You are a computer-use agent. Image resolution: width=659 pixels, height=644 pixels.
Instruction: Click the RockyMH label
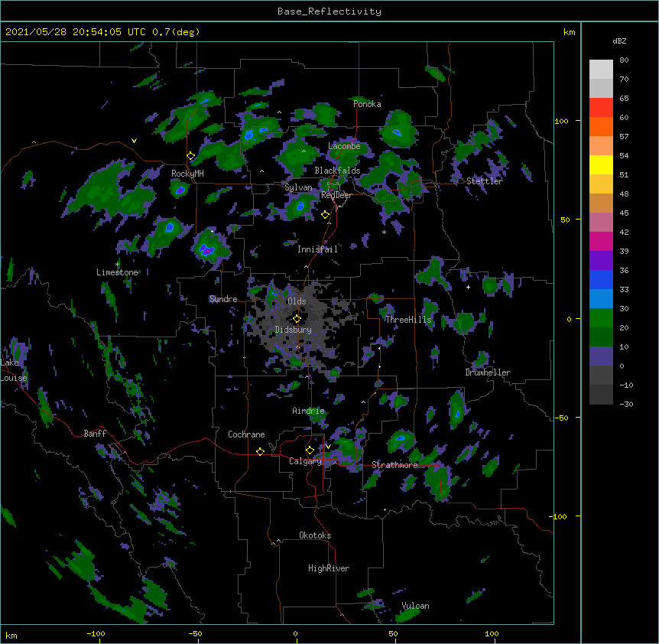point(187,174)
